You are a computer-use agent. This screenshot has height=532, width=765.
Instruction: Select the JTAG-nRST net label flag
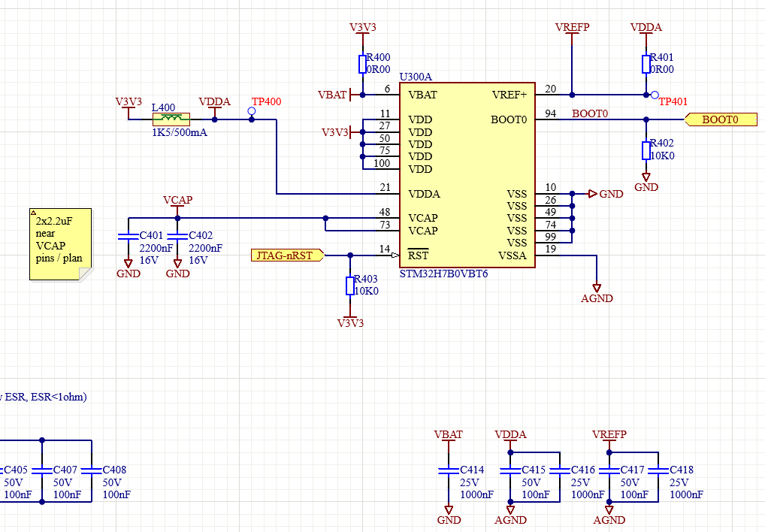click(287, 255)
